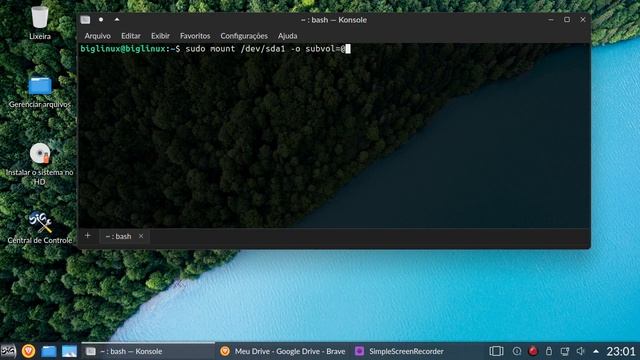This screenshot has width=640, height=360.
Task: Click the terminal command line text
Action: click(265, 49)
